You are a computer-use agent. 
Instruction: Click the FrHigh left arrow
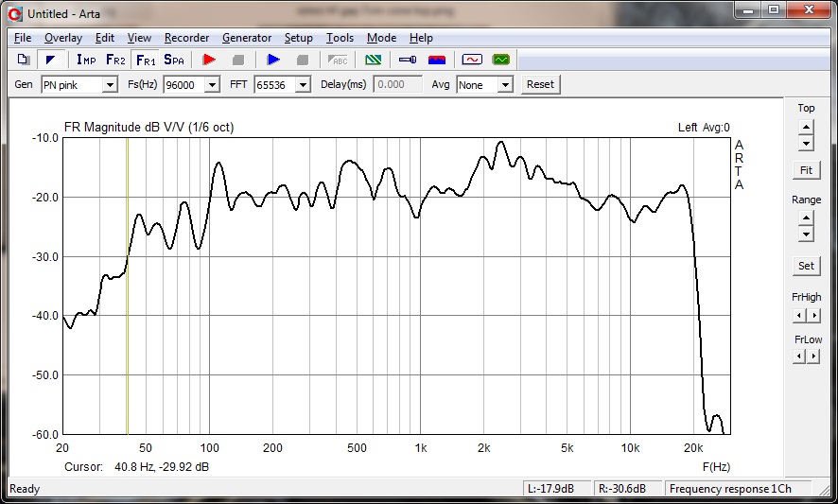tap(799, 315)
